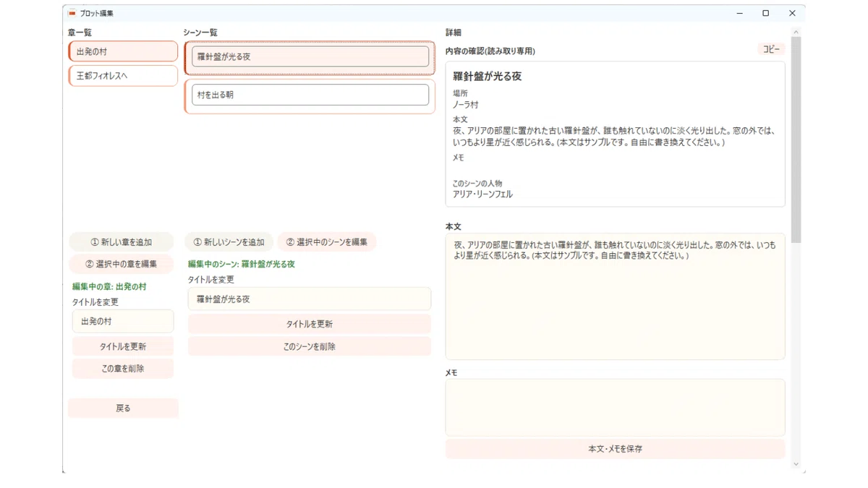This screenshot has width=868, height=488.
Task: Click the コピー button
Action: coord(771,49)
